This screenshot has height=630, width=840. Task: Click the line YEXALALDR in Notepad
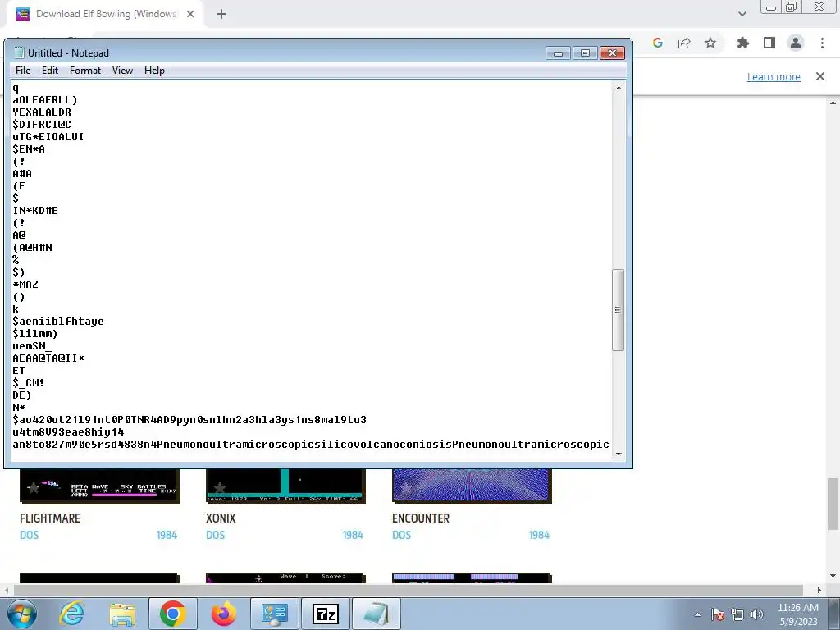tap(42, 112)
